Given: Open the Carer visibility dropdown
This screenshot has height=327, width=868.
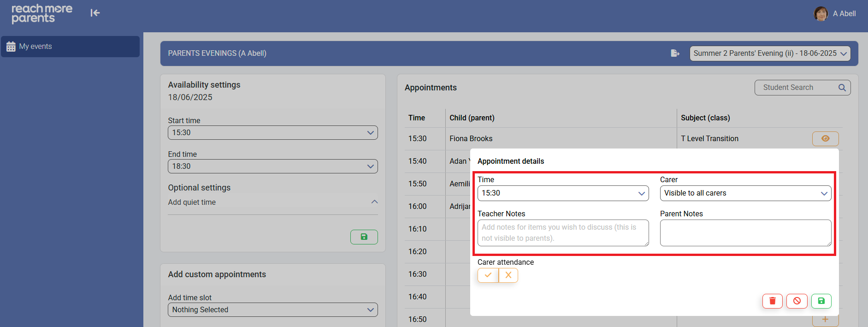Looking at the screenshot, I should [745, 193].
